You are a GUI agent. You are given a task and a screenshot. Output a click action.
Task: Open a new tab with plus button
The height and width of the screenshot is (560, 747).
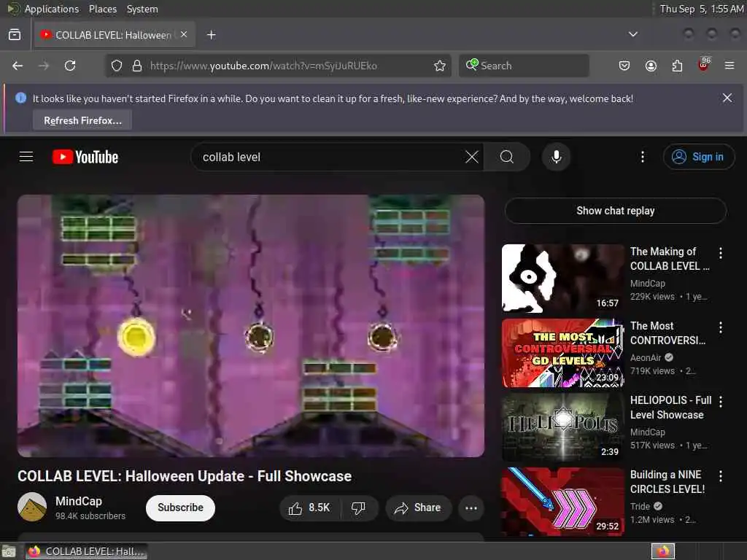click(x=211, y=35)
